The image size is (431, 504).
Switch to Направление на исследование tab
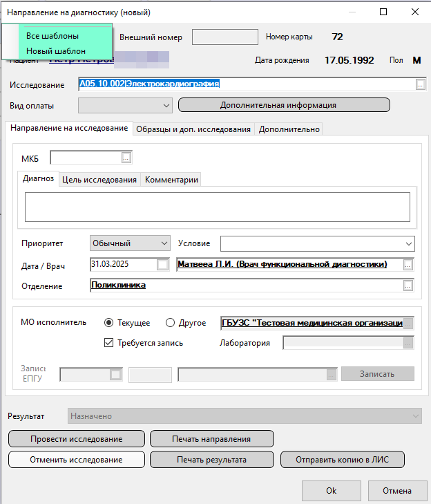(69, 128)
